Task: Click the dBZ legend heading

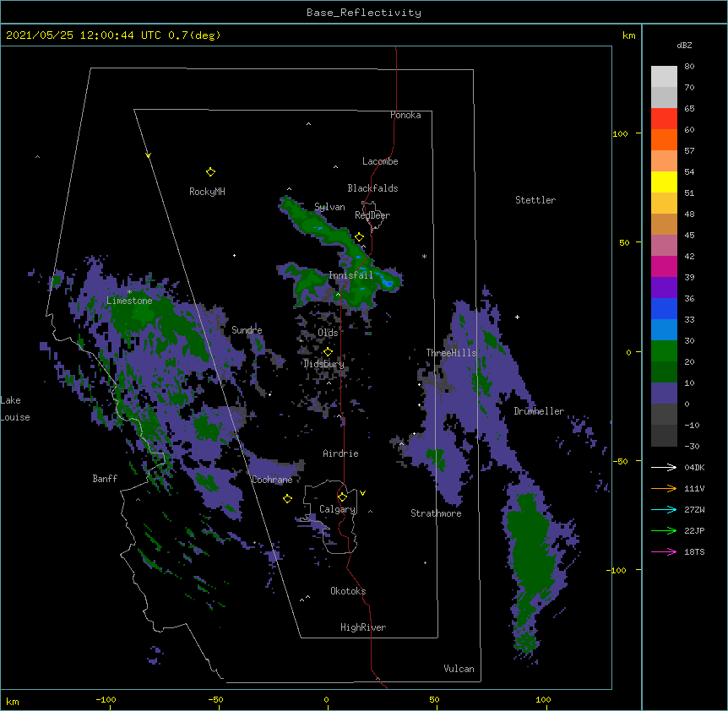Action: point(684,46)
